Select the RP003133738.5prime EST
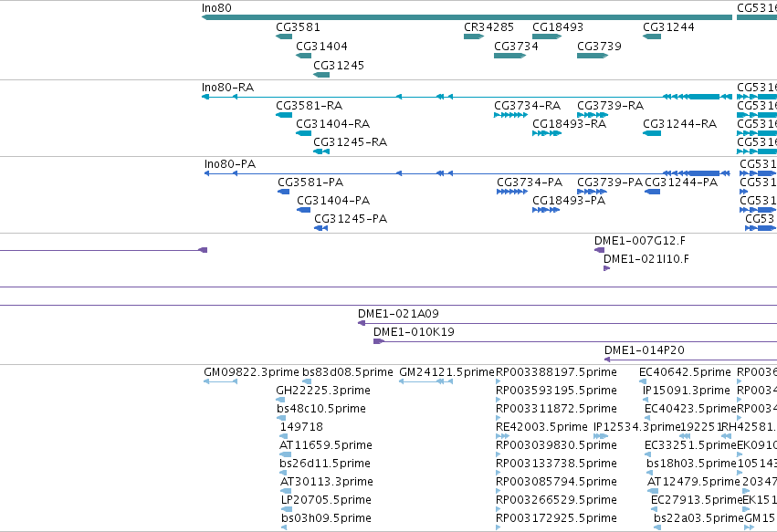Screen dimensions: 777x532 coord(499,473)
